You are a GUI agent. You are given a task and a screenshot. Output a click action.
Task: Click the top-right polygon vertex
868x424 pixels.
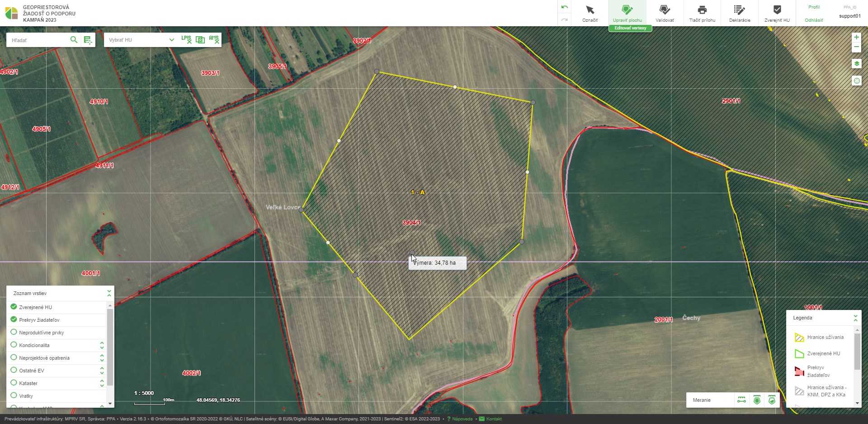533,102
